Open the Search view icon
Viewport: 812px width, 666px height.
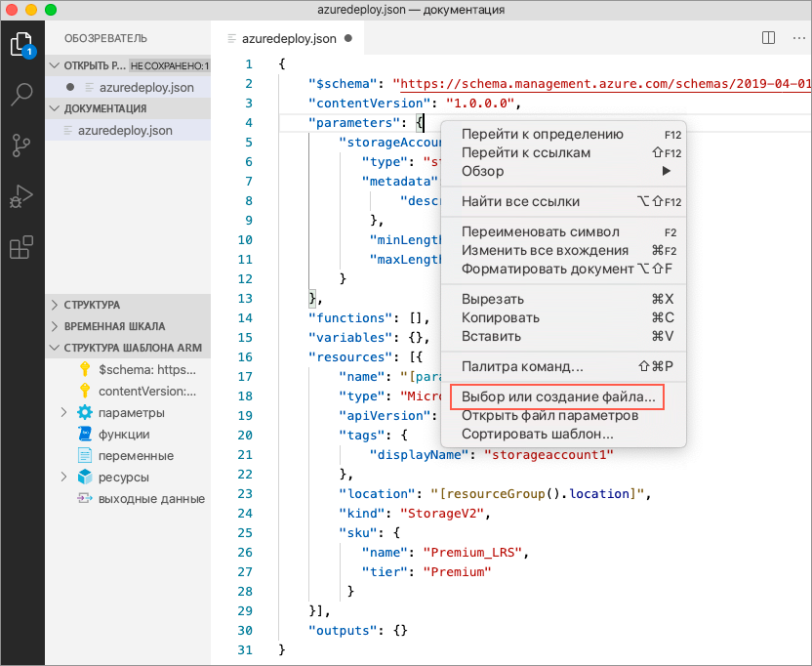[21, 95]
